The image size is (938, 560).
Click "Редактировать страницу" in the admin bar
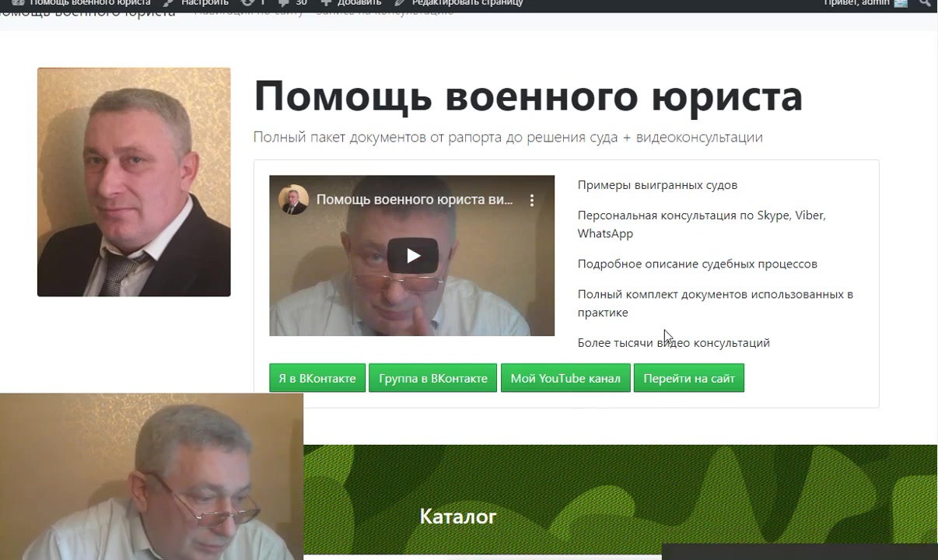pos(459,3)
